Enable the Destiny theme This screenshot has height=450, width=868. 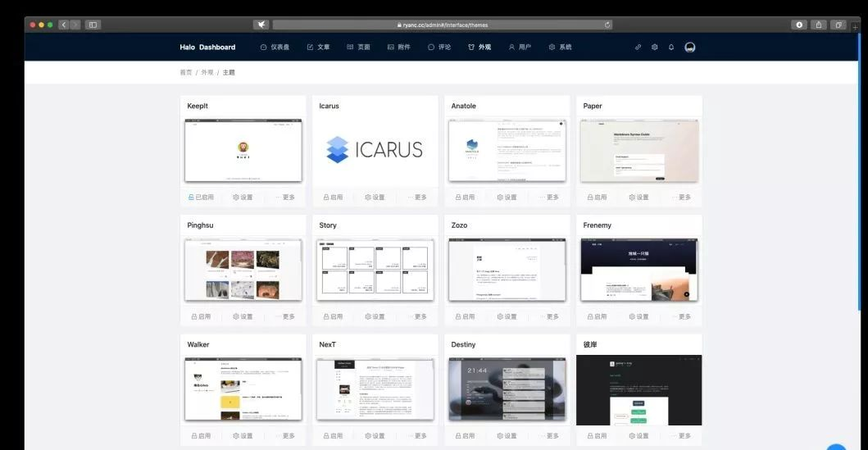tap(465, 435)
